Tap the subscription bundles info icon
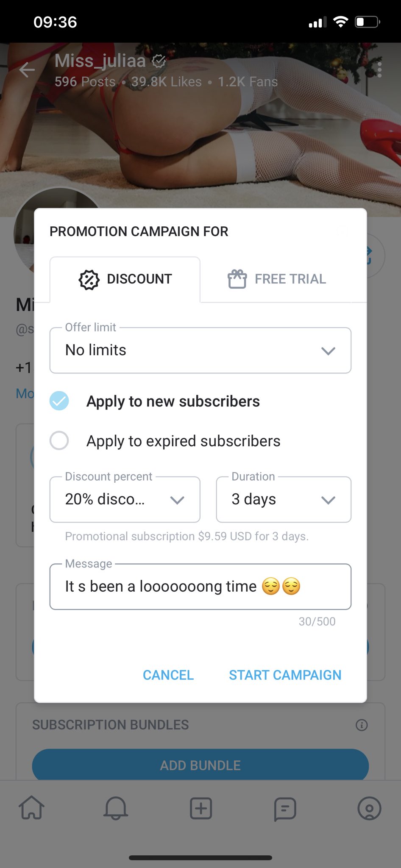Image resolution: width=401 pixels, height=868 pixels. (x=362, y=725)
